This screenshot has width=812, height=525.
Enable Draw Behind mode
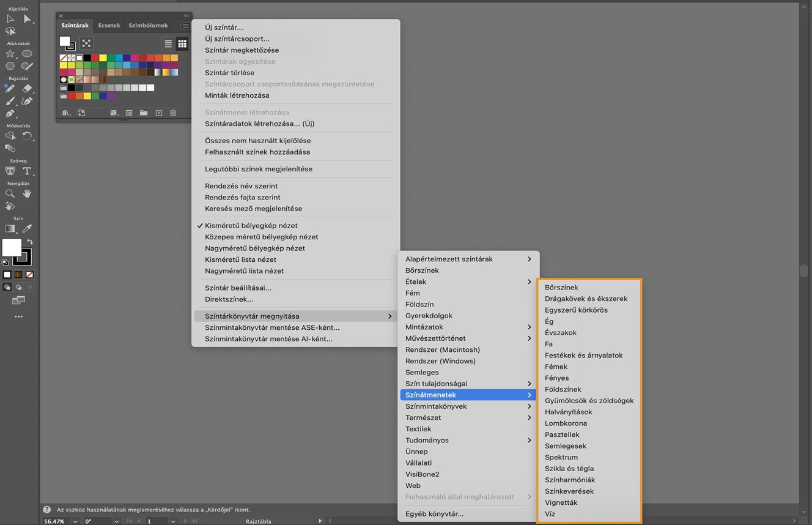tap(18, 286)
